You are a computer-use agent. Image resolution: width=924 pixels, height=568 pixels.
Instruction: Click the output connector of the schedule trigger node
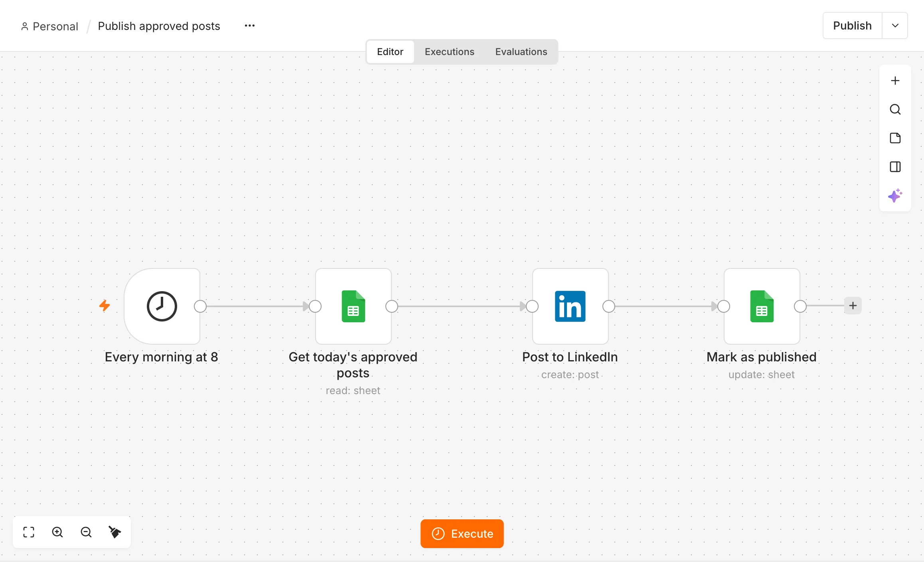pyautogui.click(x=200, y=306)
